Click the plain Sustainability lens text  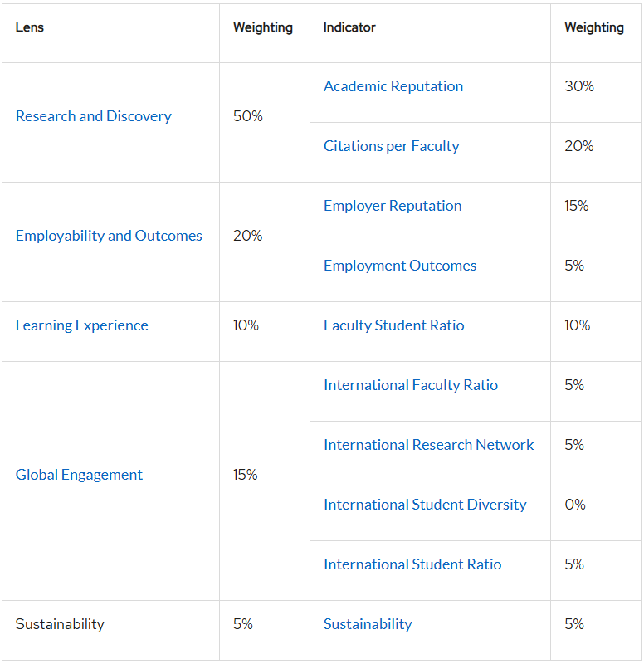[x=60, y=624]
